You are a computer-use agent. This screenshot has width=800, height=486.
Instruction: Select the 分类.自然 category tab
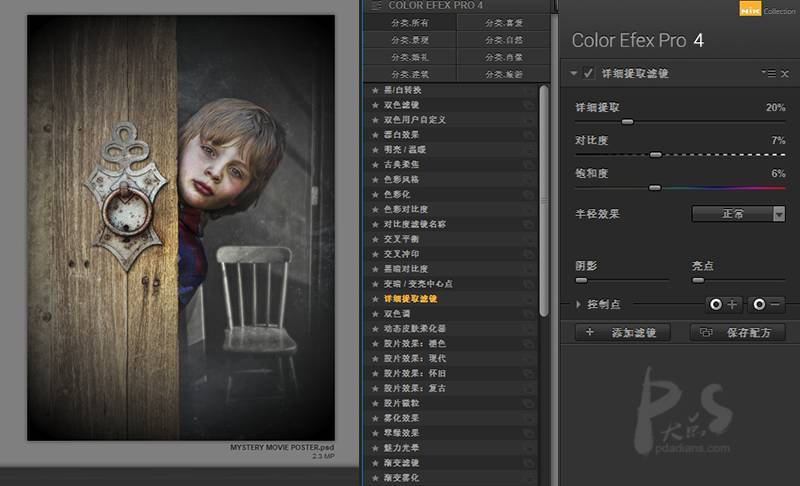pos(504,40)
